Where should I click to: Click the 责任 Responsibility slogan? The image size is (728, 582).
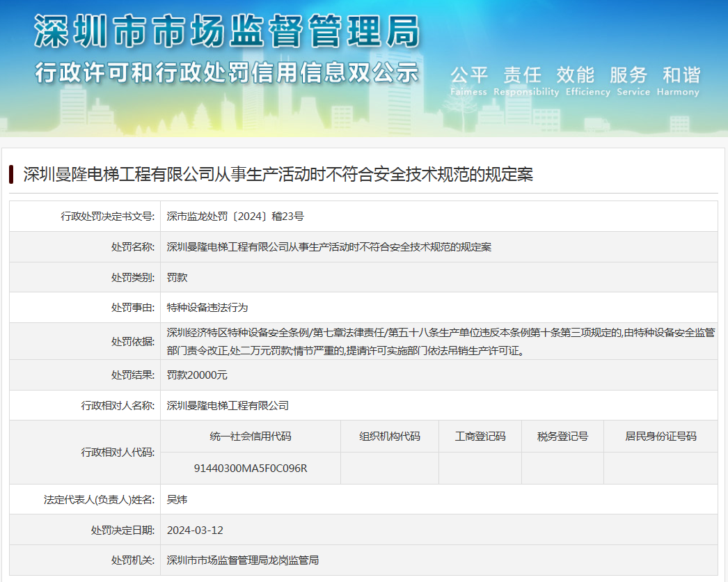pos(526,81)
